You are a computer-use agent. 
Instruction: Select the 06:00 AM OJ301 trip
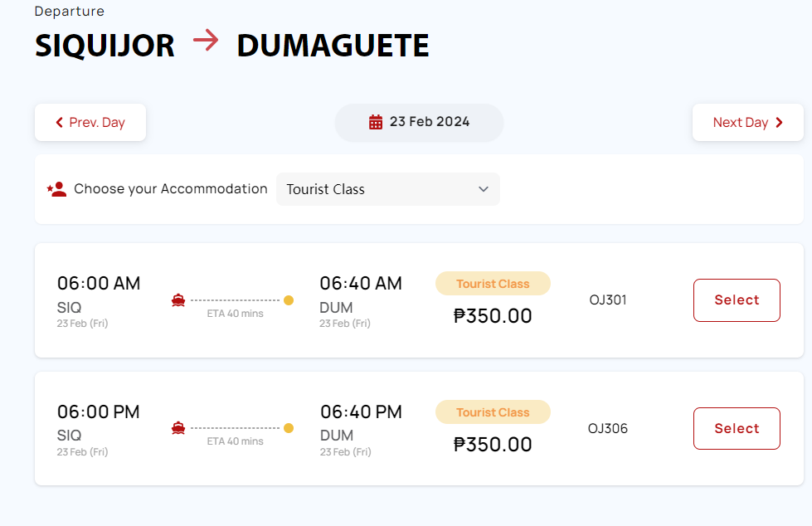737,300
